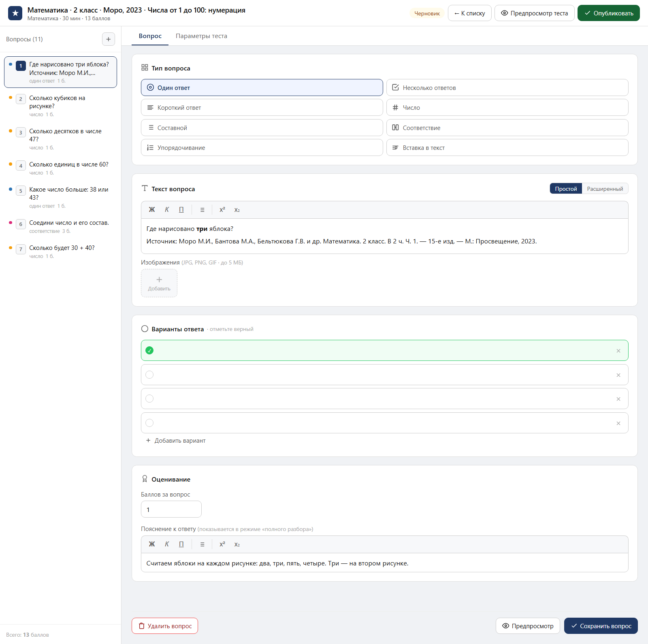
Task: Mark fourth answer option as correct
Action: [149, 423]
